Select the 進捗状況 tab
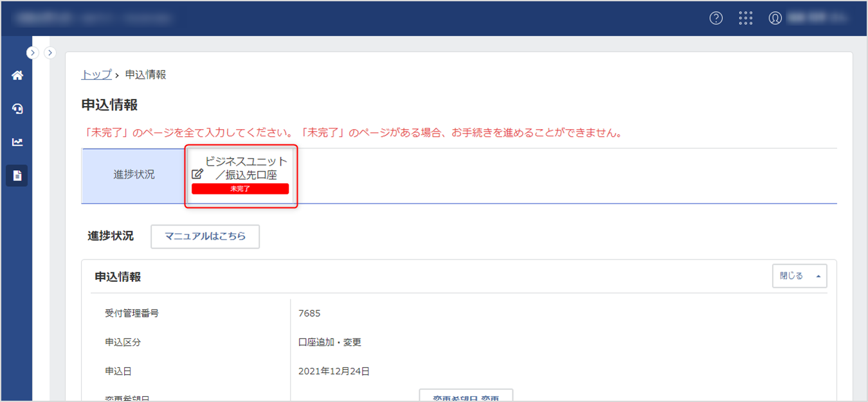The image size is (868, 402). [133, 175]
